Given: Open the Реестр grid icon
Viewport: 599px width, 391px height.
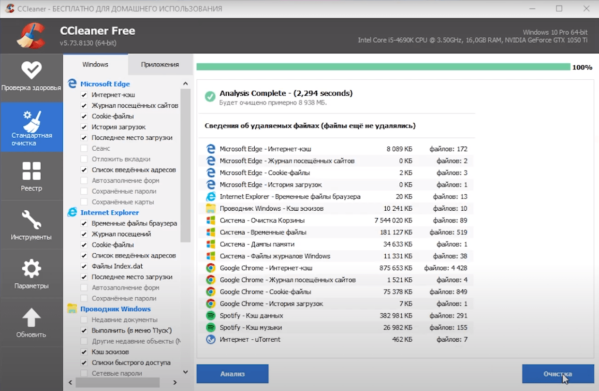Looking at the screenshot, I should [x=31, y=171].
